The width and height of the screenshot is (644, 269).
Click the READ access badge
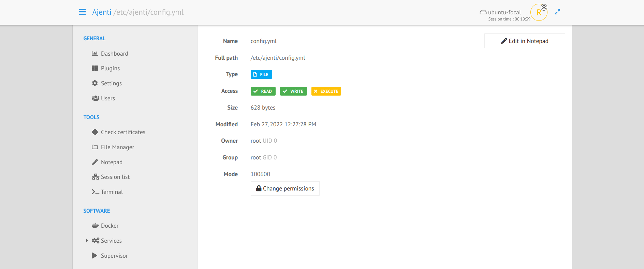point(263,91)
